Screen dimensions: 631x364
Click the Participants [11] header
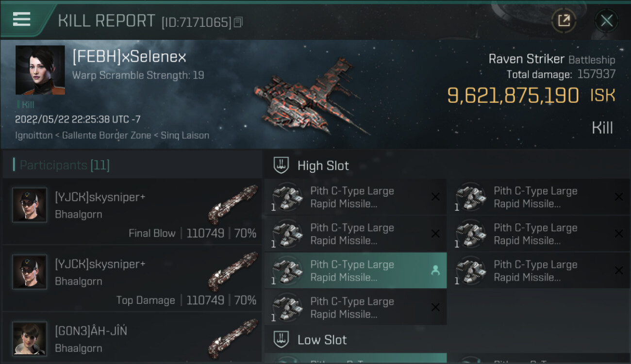[65, 165]
